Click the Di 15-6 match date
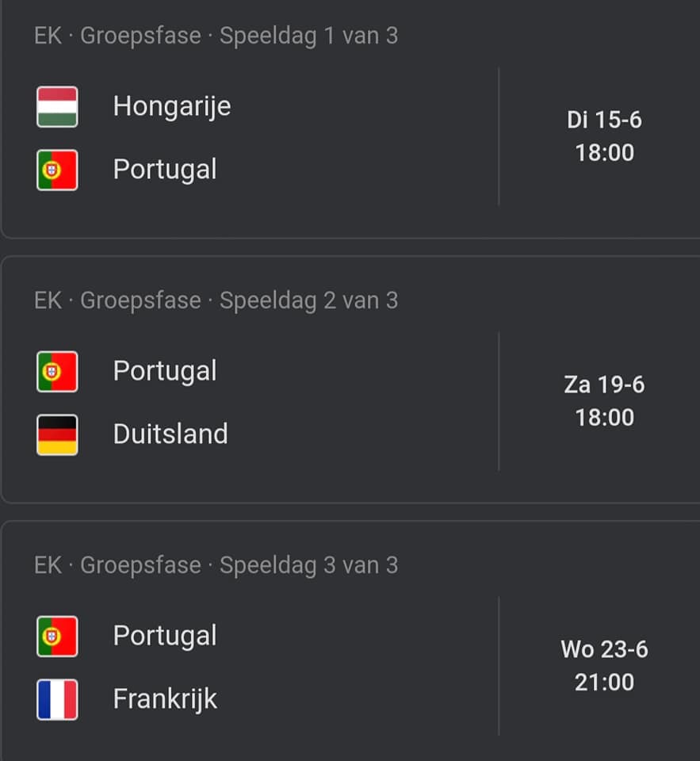Viewport: 700px width, 761px height. 604,120
